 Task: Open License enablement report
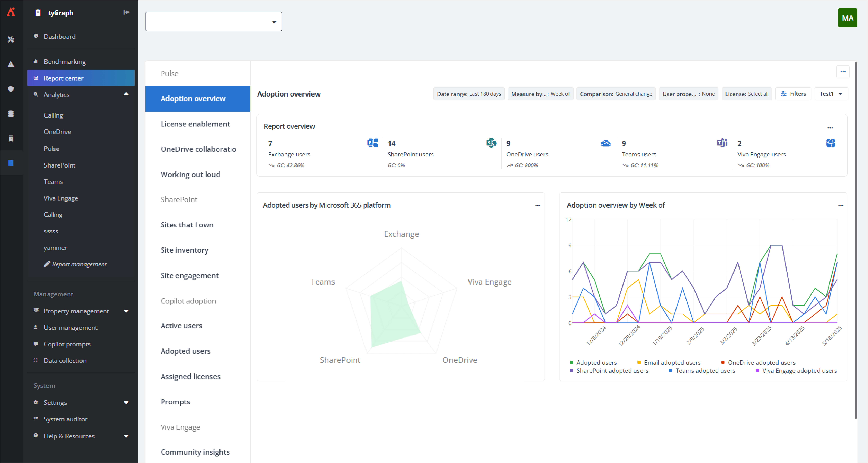(x=195, y=124)
